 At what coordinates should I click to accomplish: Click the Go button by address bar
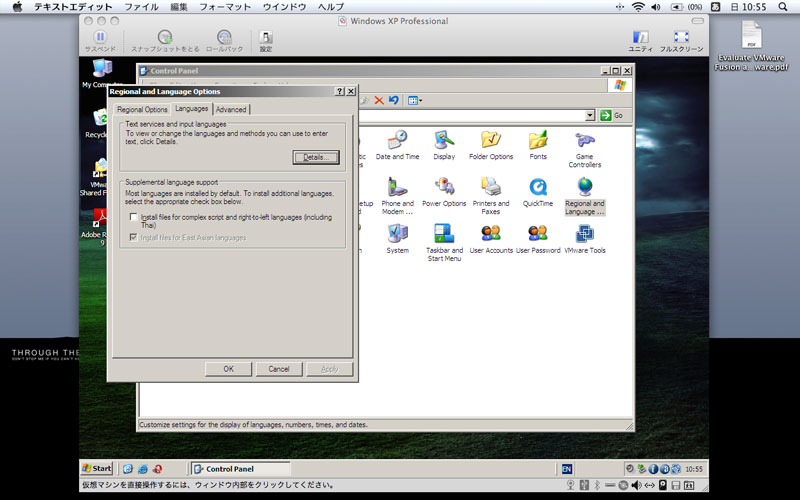click(x=611, y=115)
